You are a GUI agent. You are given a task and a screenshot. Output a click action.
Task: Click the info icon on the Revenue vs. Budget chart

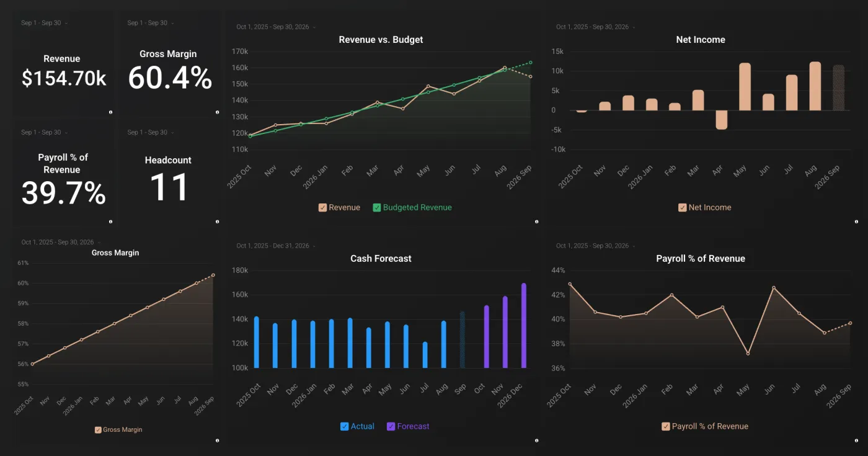click(537, 221)
